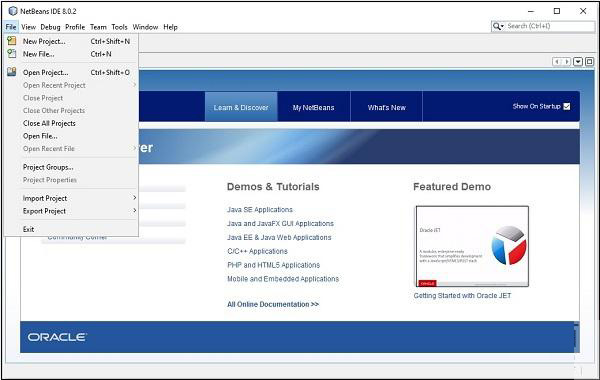Screen dimensions: 600x380
Task: Open C/C++ Applications link
Action: pyautogui.click(x=258, y=251)
